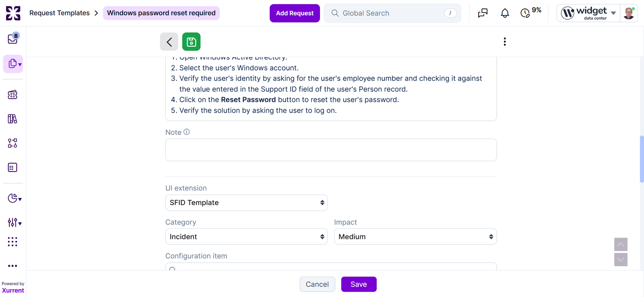Go back with the left arrow button
This screenshot has height=298, width=644.
(x=169, y=41)
